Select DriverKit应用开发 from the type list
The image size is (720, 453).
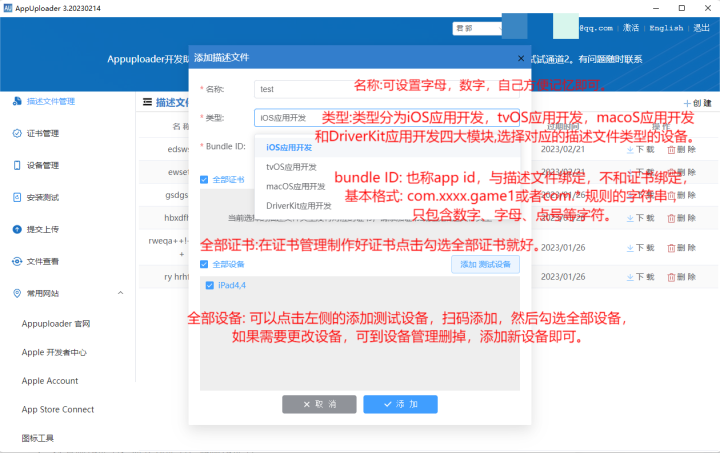[x=388, y=206]
